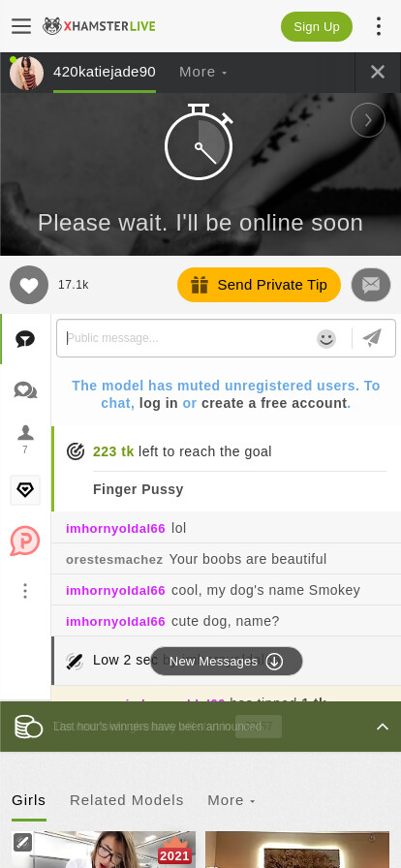This screenshot has width=401, height=868.
Task: Open emoji picker in message box
Action: (326, 338)
